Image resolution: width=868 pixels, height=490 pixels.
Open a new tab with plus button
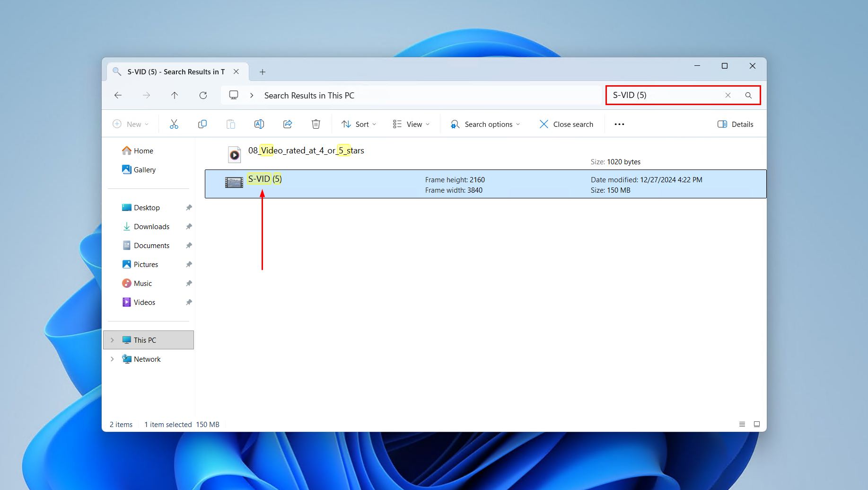click(263, 72)
